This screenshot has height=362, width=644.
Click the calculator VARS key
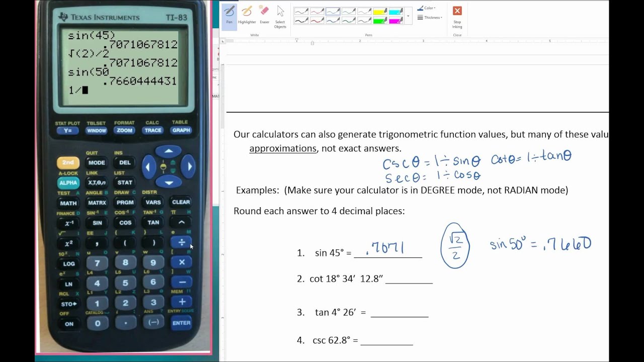(153, 203)
